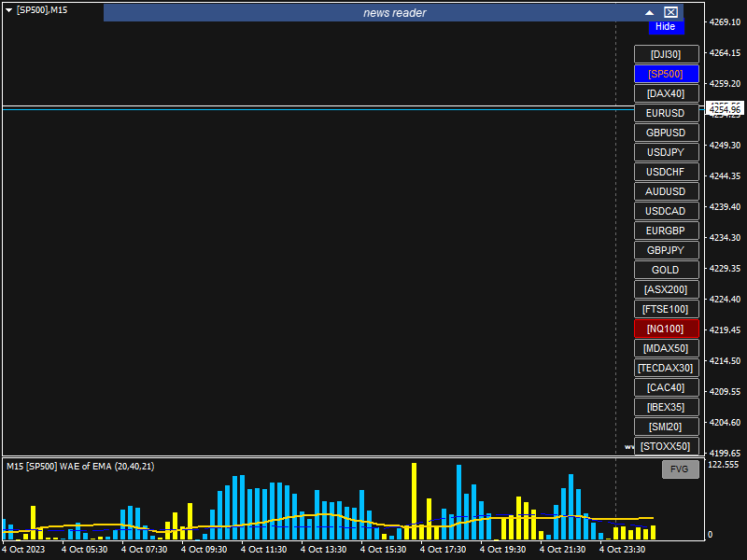Collapse the news reader panel with the triangle icon
The height and width of the screenshot is (560, 747).
pyautogui.click(x=649, y=13)
